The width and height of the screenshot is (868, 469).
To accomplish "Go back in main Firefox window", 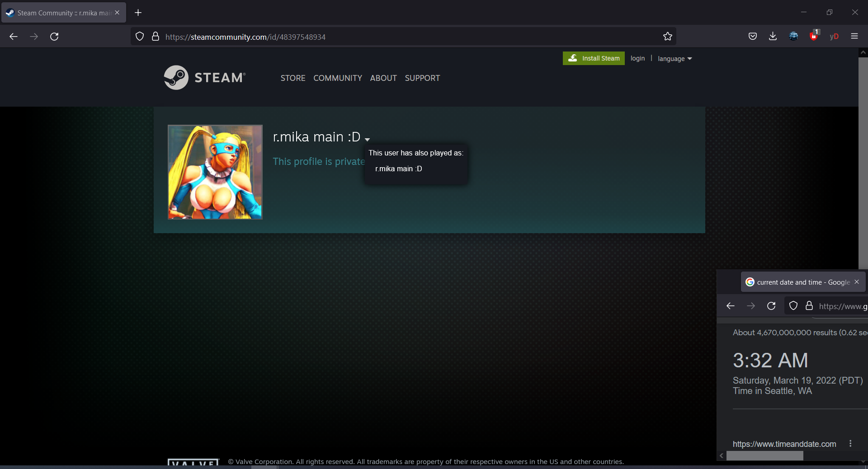I will point(14,37).
